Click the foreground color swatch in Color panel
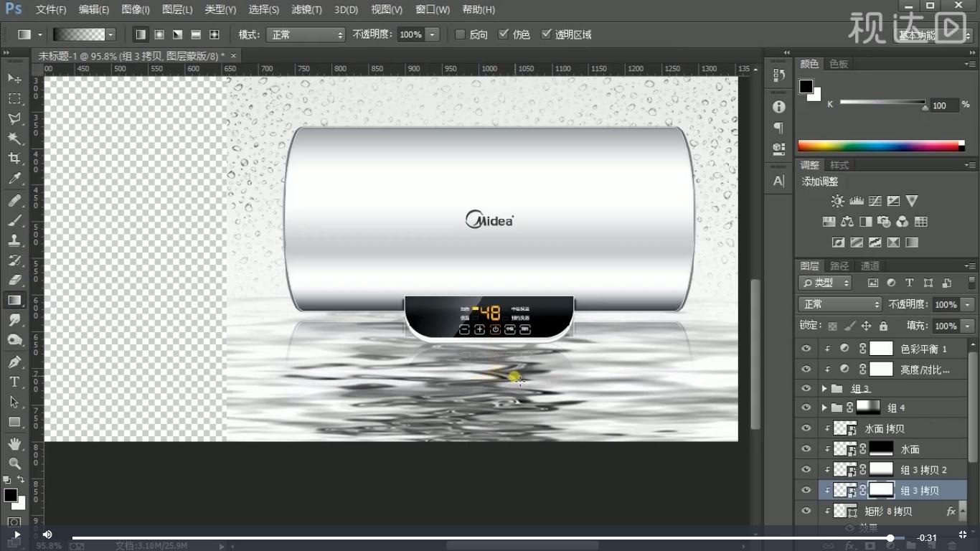The image size is (980, 551). click(806, 87)
